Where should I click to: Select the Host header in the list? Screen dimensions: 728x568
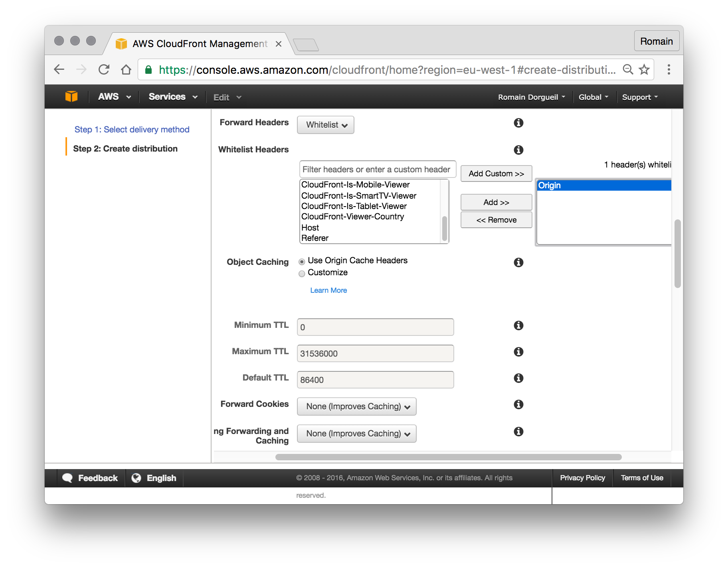(310, 227)
